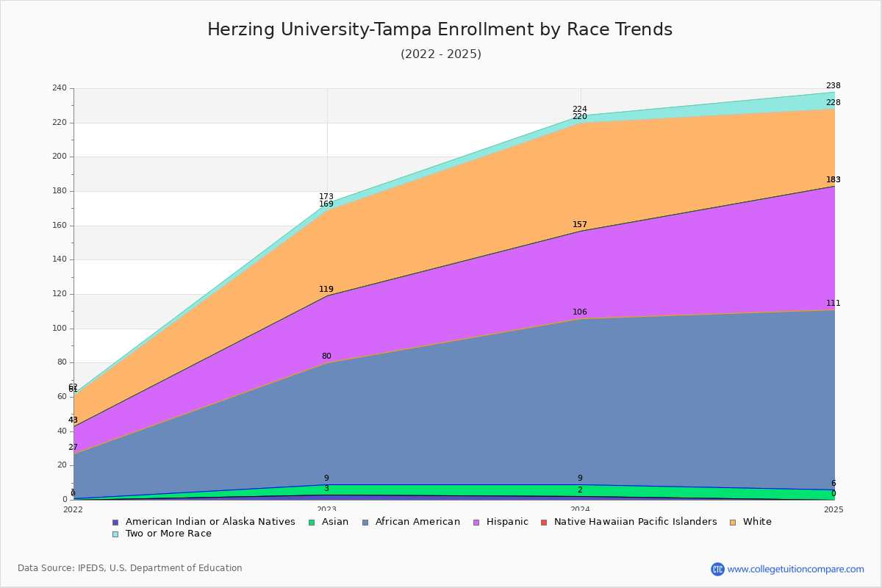
Task: Click the 27 data label for 2022
Action: pos(73,448)
